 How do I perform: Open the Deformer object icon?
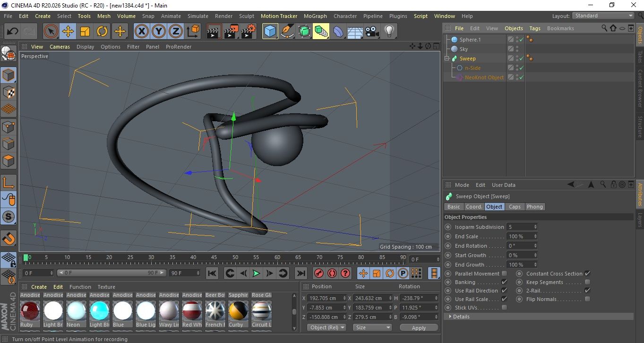pyautogui.click(x=338, y=32)
